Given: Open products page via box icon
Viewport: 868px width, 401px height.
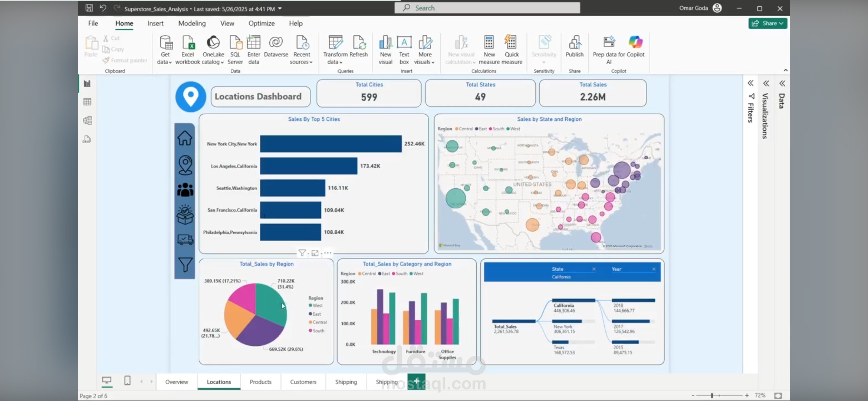Looking at the screenshot, I should pos(185,215).
